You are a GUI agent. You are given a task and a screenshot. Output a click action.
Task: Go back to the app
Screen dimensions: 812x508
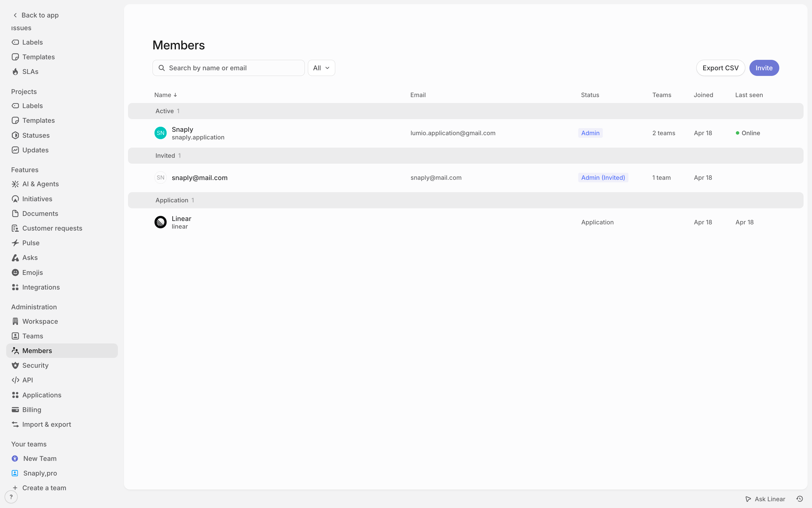point(36,15)
